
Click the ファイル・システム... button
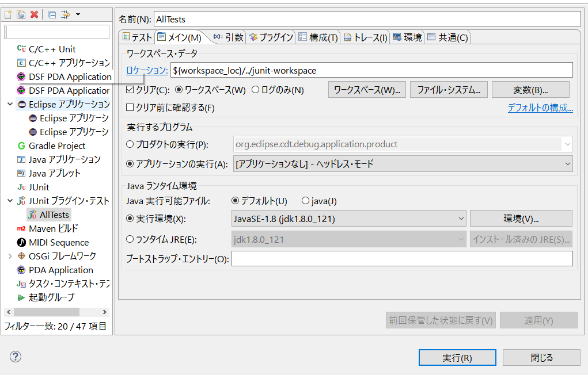point(449,90)
